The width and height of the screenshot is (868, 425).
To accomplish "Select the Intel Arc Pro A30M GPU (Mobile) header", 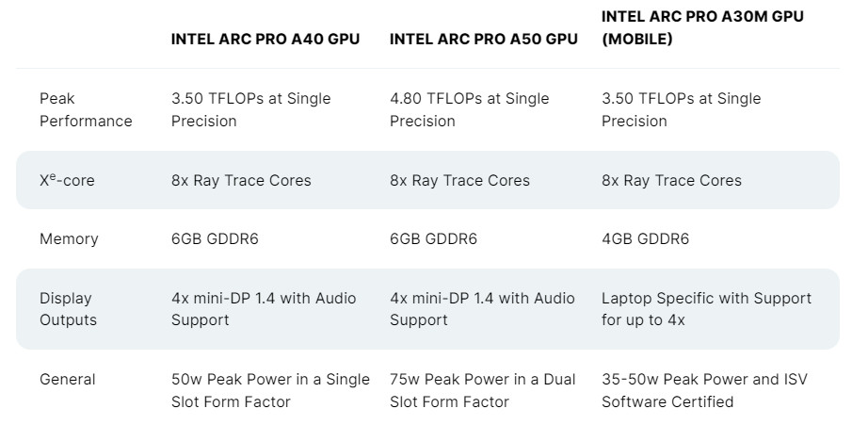I will (702, 27).
